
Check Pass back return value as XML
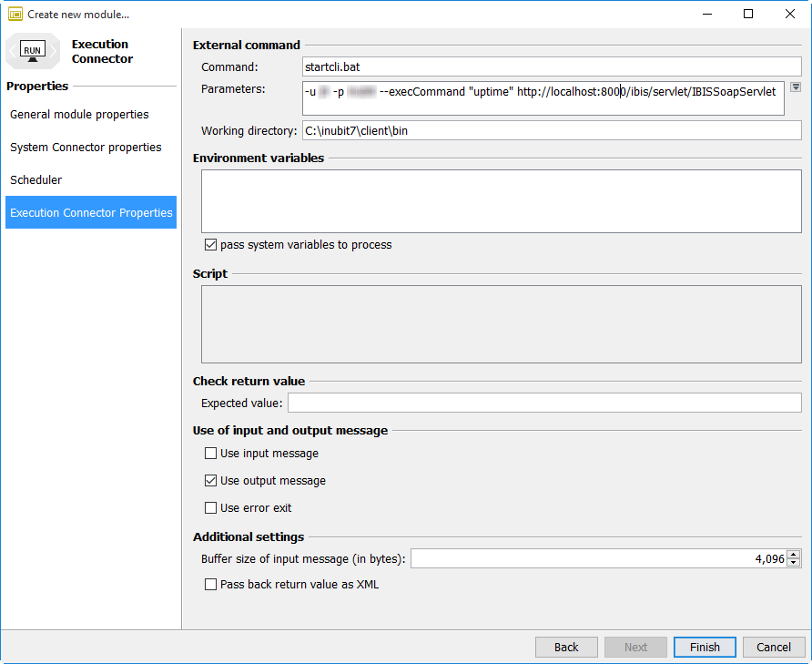(211, 585)
